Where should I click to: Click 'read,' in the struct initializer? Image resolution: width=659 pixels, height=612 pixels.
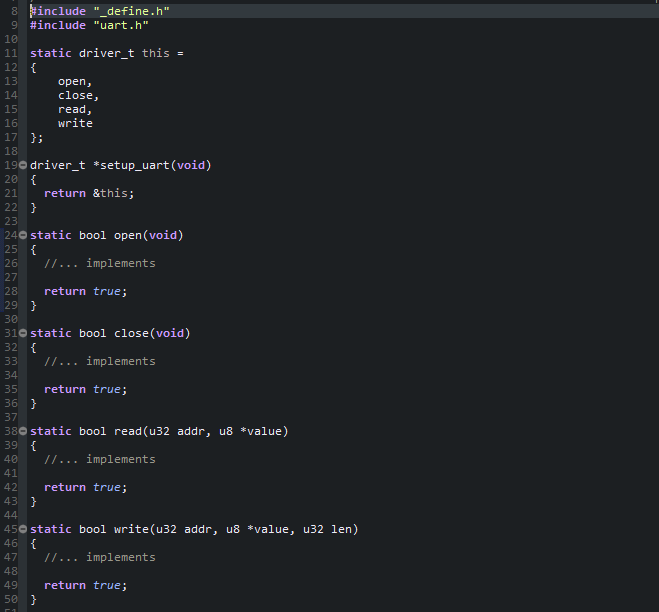coord(75,110)
